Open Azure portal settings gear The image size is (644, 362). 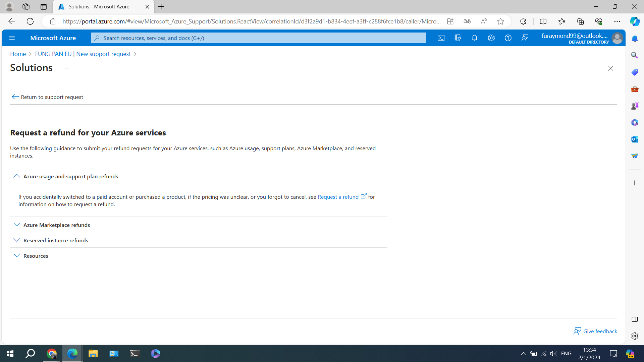coord(491,38)
